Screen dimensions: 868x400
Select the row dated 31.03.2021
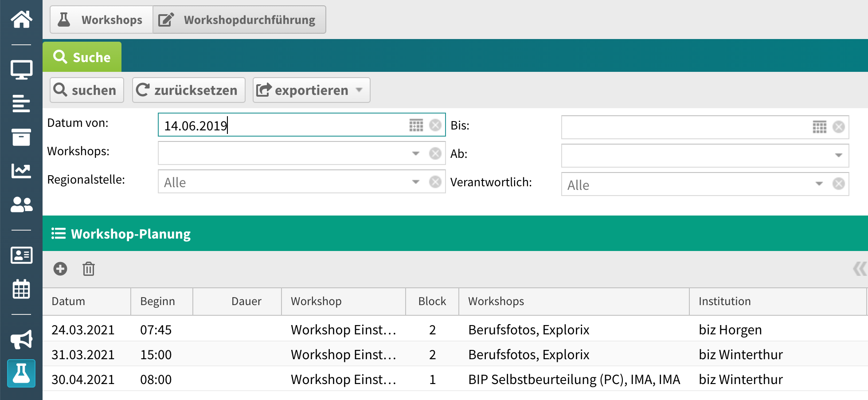[455, 354]
